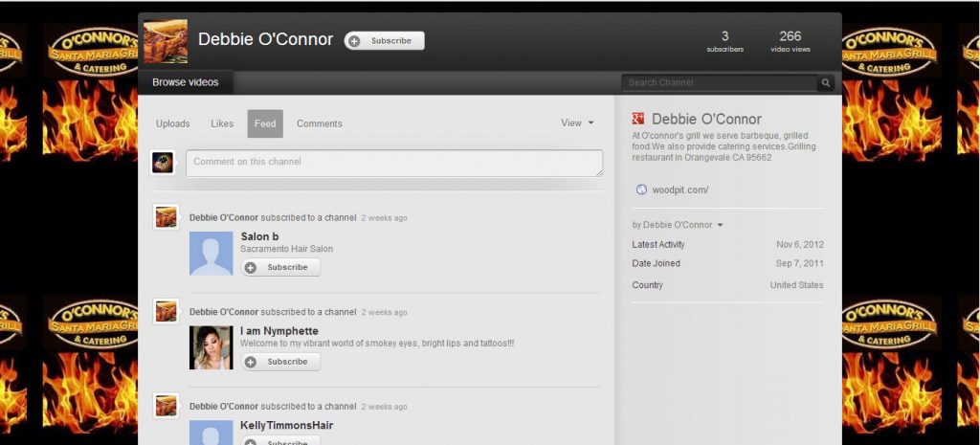Open the woodpit.com website link
This screenshot has width=980, height=445.
click(x=680, y=190)
